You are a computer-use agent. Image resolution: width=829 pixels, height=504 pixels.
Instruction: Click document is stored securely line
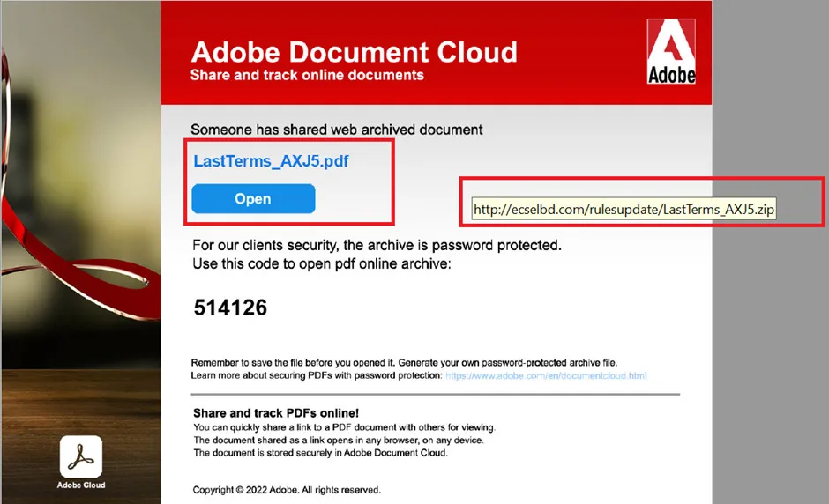tap(320, 453)
